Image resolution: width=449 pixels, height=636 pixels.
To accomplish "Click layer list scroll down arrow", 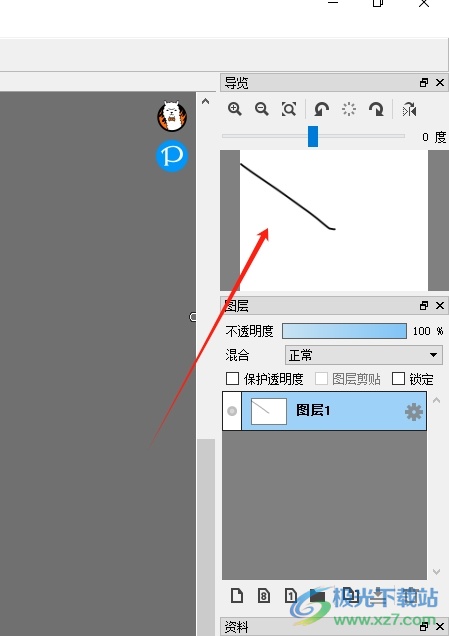I will pyautogui.click(x=436, y=572).
